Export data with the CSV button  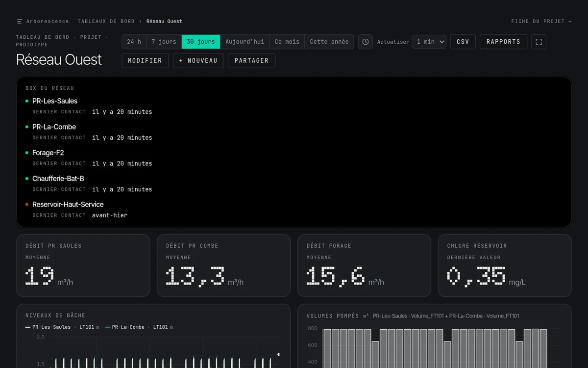[x=463, y=42]
